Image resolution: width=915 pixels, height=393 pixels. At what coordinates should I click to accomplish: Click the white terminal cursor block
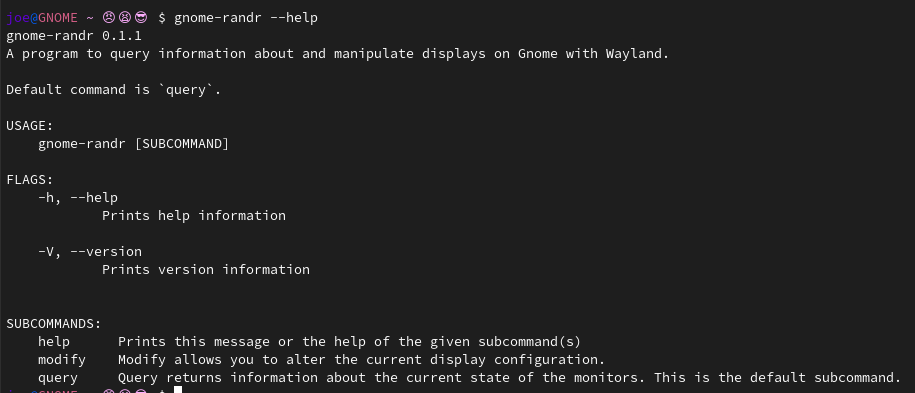coord(178,389)
